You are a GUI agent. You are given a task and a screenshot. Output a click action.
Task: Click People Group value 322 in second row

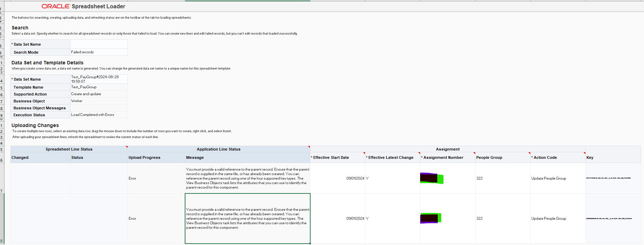coord(503,218)
